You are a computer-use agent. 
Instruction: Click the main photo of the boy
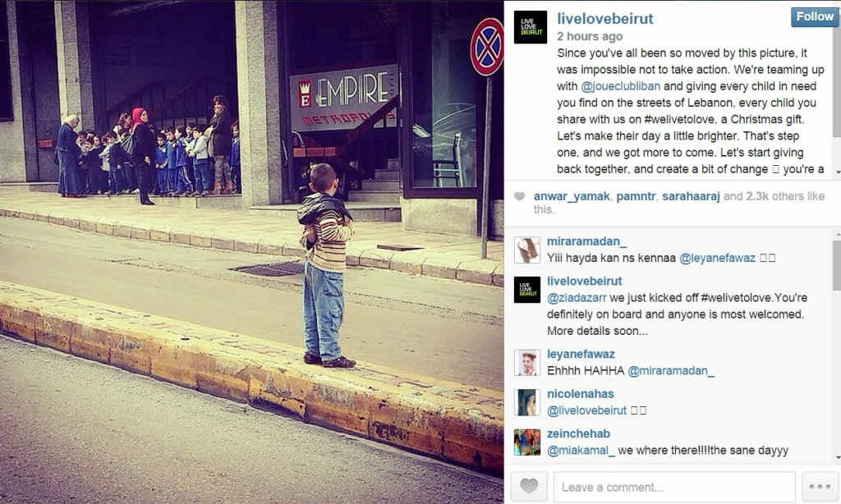pos(251,252)
